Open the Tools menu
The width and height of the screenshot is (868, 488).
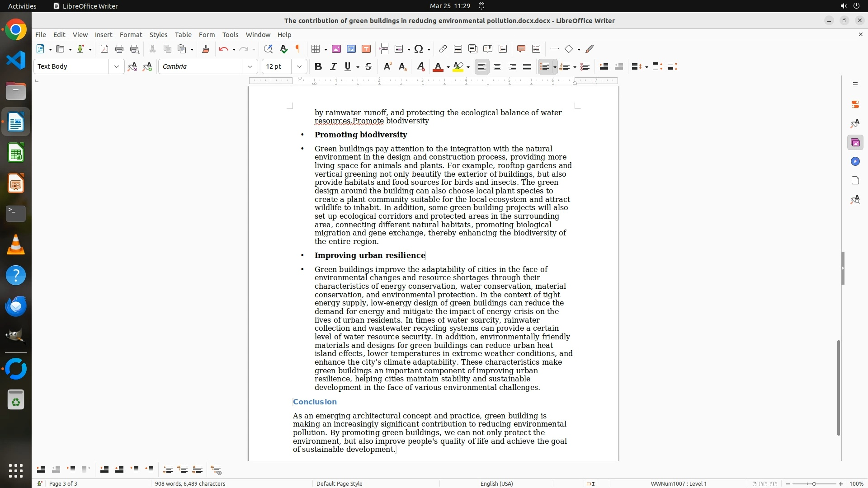(x=230, y=34)
